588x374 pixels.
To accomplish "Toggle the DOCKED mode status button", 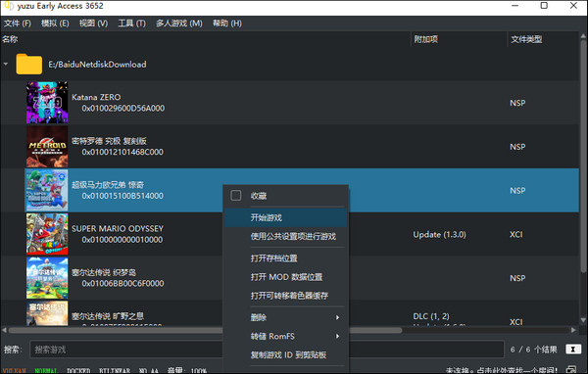I will pos(78,371).
